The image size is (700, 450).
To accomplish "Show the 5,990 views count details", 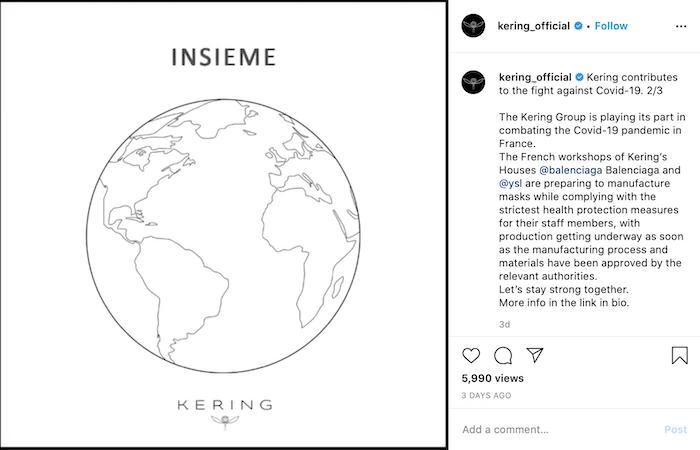I will [492, 379].
